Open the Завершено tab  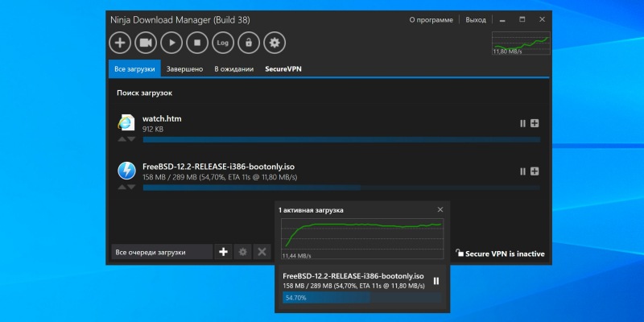click(x=184, y=69)
